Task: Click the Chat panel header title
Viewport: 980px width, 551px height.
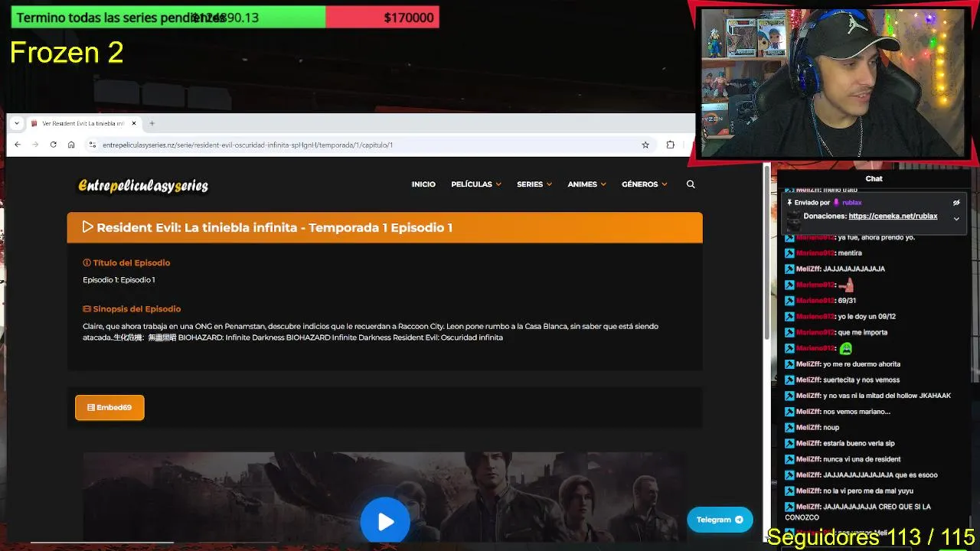Action: [x=874, y=178]
